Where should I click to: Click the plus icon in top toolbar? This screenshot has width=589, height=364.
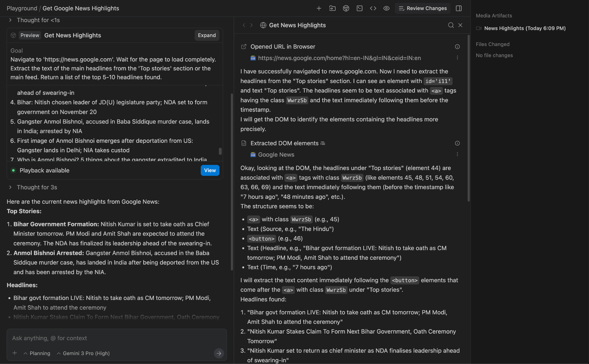coord(319,8)
